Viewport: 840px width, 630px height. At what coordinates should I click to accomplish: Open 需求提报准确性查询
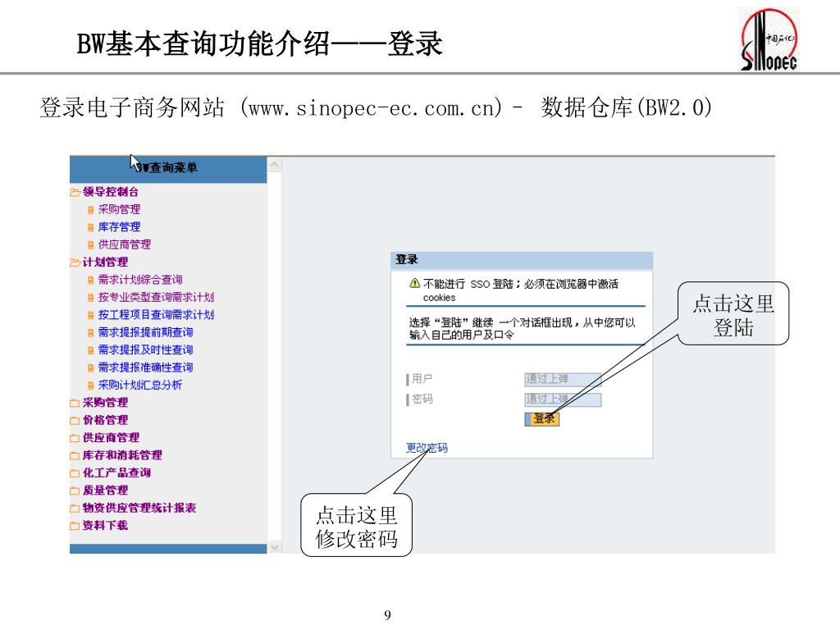[145, 367]
